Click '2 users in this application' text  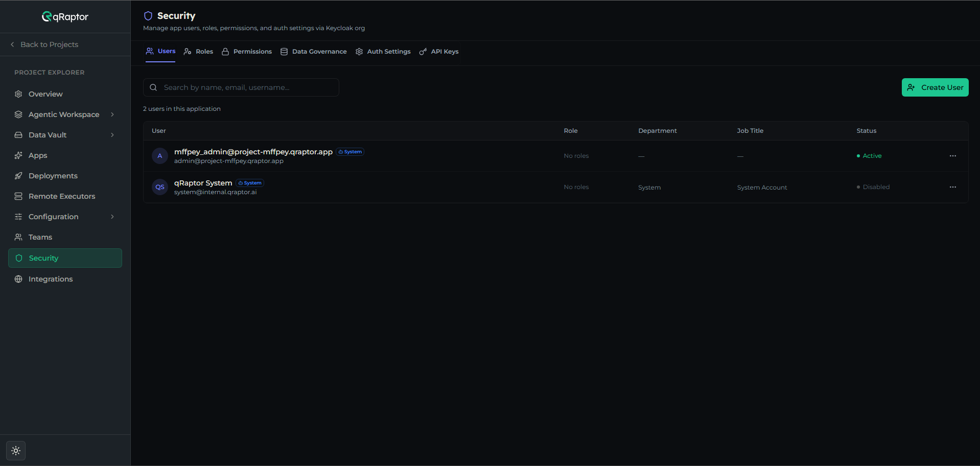coord(182,109)
